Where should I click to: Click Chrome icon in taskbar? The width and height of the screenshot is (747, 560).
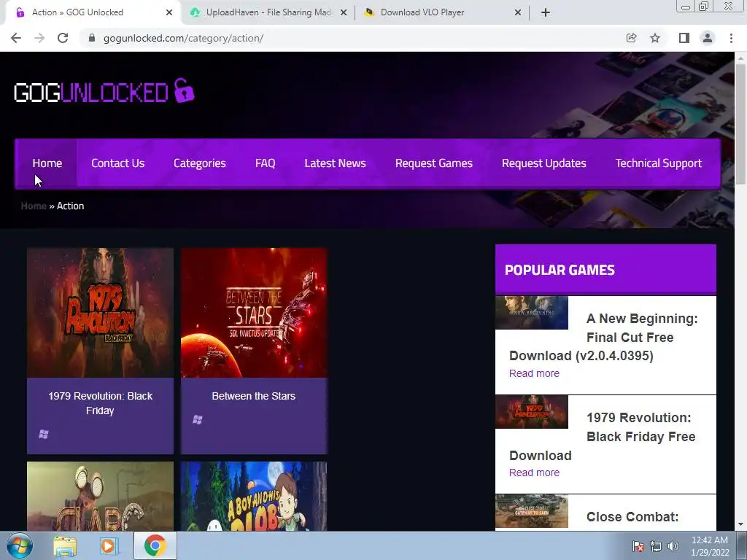pyautogui.click(x=155, y=545)
